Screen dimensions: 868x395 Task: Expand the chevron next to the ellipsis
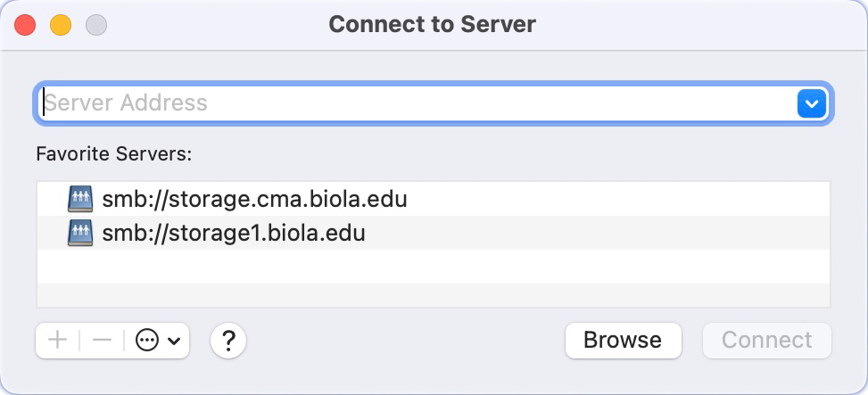tap(174, 342)
